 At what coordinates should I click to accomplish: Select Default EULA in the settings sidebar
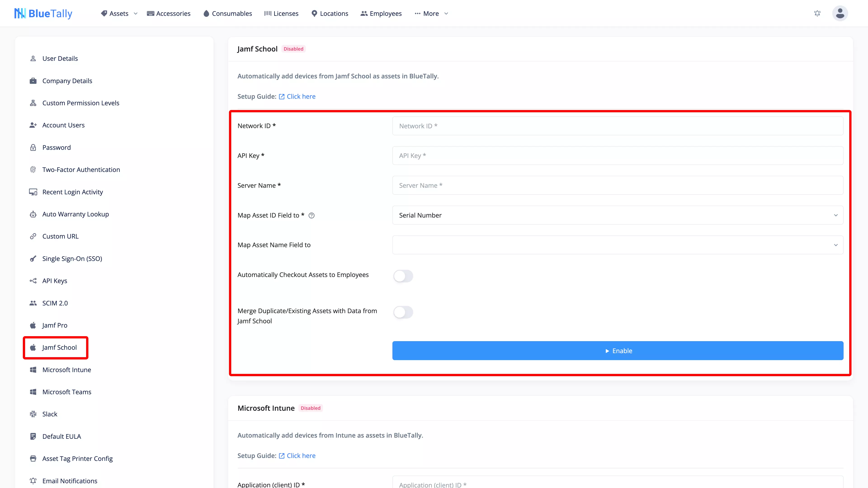click(x=62, y=436)
